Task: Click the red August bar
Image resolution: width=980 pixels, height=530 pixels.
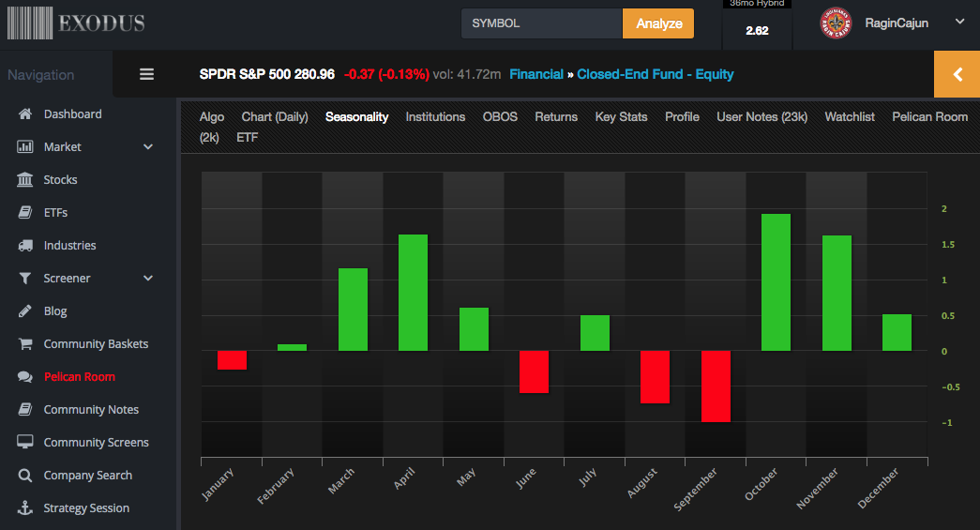Action: tap(655, 377)
